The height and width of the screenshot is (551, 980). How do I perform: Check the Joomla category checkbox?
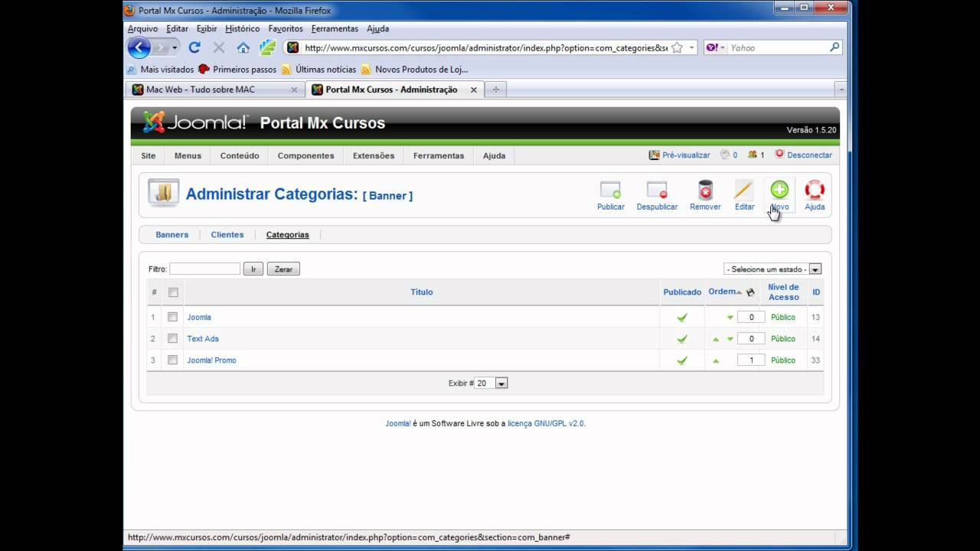173,317
